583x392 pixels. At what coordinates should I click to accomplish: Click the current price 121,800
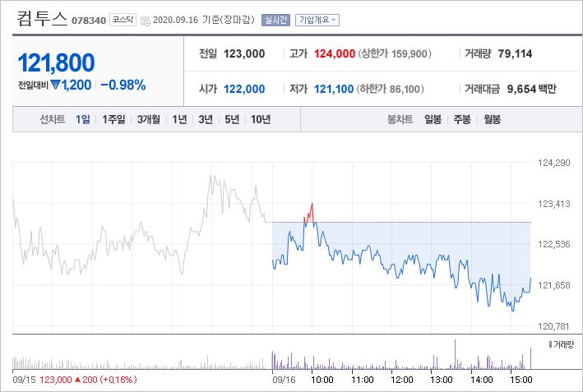(56, 62)
